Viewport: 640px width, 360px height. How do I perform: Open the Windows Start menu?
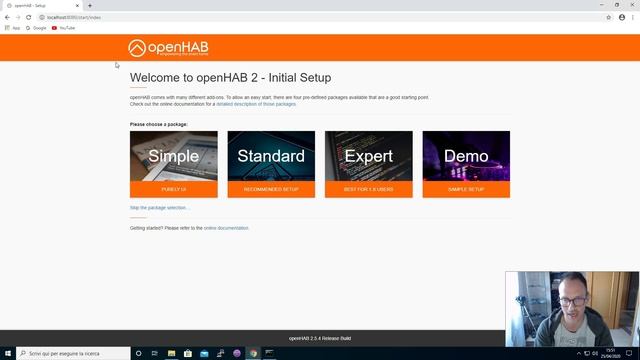8,353
